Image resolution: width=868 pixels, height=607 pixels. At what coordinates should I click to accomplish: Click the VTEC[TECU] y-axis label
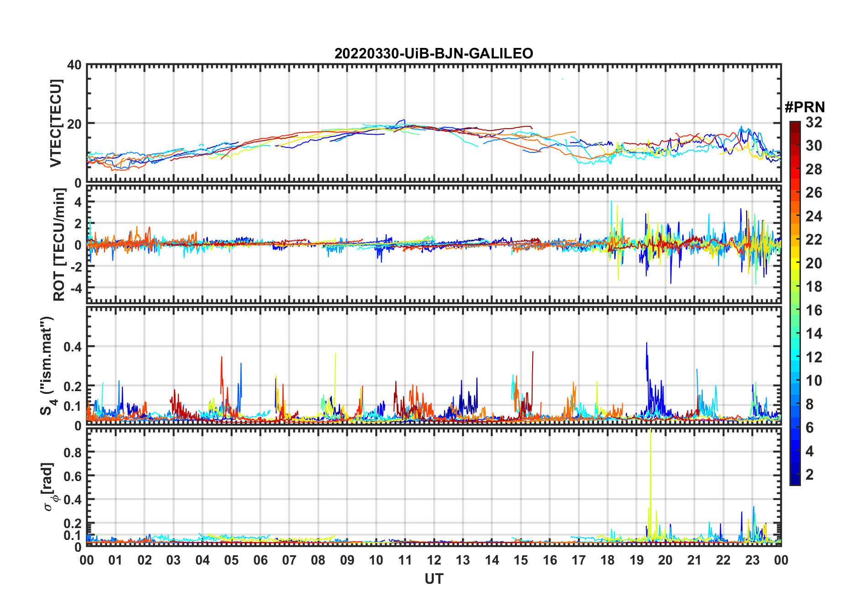pyautogui.click(x=56, y=123)
